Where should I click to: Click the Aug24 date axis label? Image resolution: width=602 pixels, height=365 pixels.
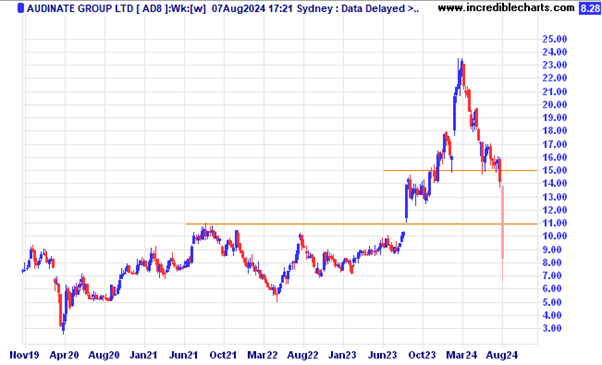click(502, 355)
